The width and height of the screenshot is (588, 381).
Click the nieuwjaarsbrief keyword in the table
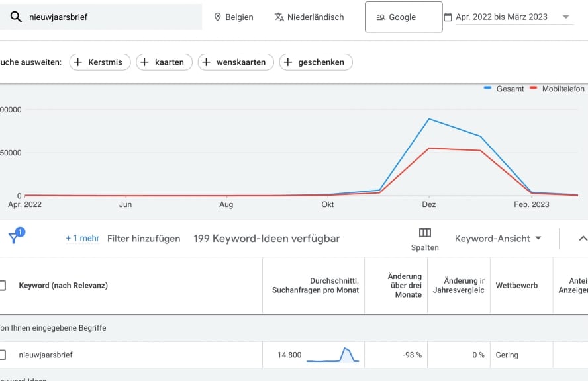pos(46,355)
